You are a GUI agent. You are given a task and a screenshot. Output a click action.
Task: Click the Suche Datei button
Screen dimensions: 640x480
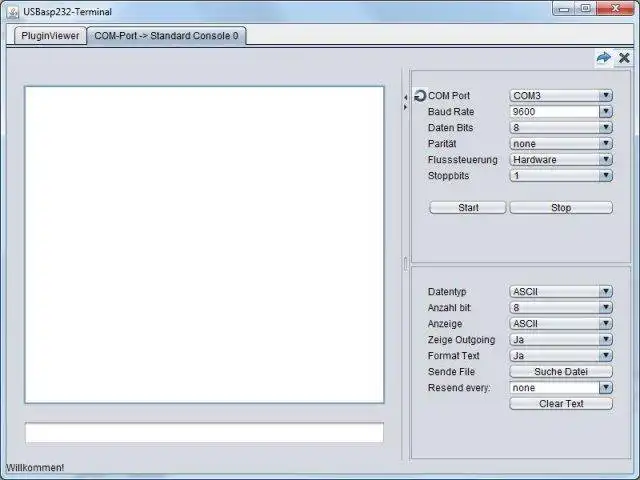coord(561,371)
